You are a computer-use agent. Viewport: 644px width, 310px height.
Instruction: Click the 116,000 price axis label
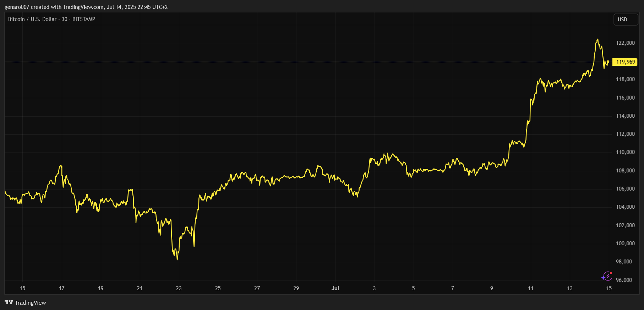pyautogui.click(x=625, y=98)
